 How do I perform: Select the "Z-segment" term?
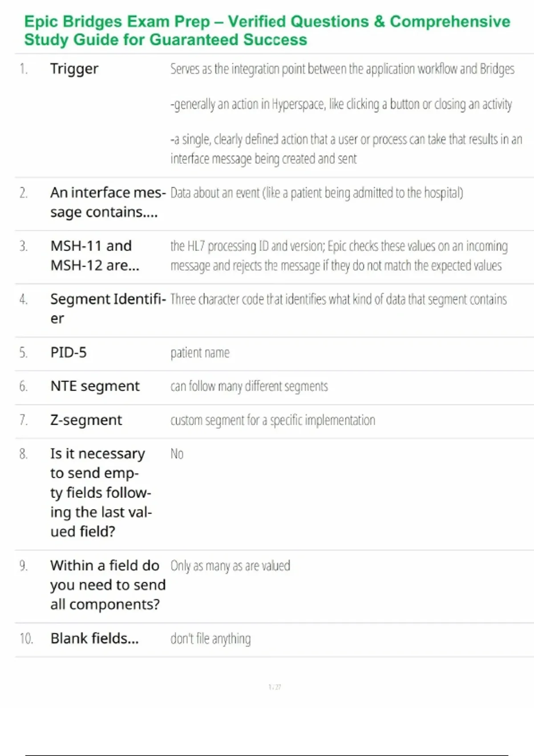(x=86, y=420)
